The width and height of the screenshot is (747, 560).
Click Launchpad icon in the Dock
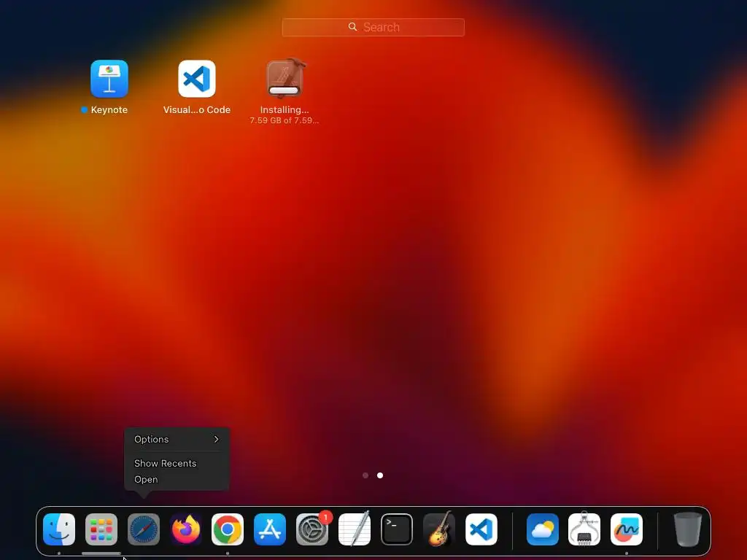coord(101,529)
